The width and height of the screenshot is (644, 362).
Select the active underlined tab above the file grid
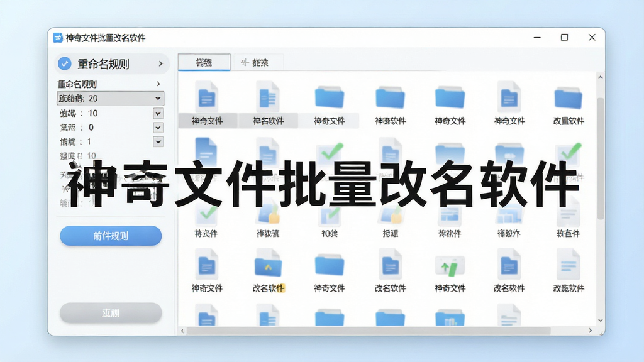(x=204, y=62)
